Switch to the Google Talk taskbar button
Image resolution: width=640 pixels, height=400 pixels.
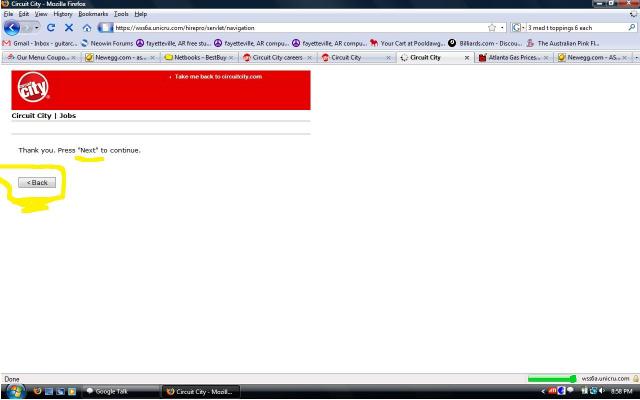(121, 391)
